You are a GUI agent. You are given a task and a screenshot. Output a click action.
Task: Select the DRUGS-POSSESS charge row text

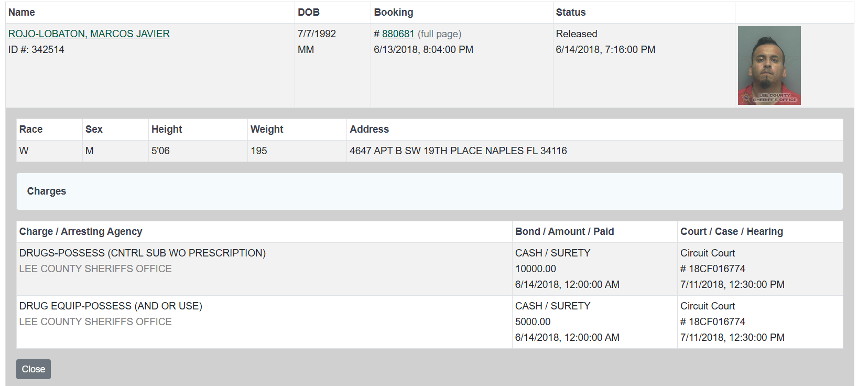143,253
